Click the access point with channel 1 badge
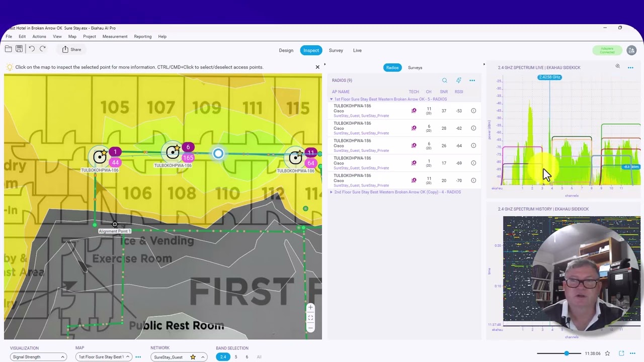The height and width of the screenshot is (362, 644). coord(100,157)
